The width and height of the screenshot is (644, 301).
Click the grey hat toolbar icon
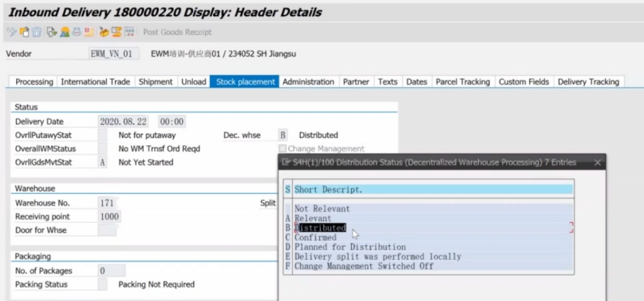coord(77,32)
